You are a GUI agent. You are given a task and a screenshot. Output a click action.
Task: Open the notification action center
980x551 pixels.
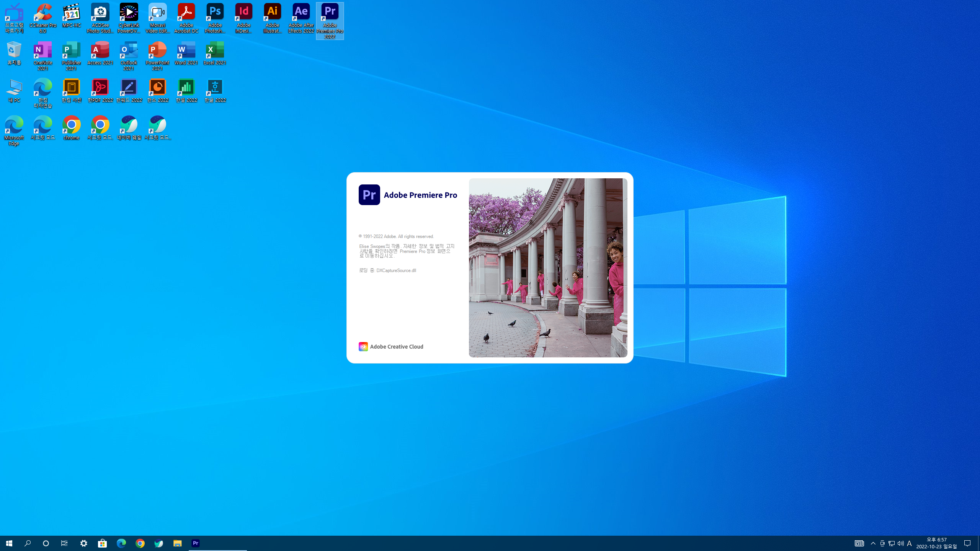pos(967,543)
